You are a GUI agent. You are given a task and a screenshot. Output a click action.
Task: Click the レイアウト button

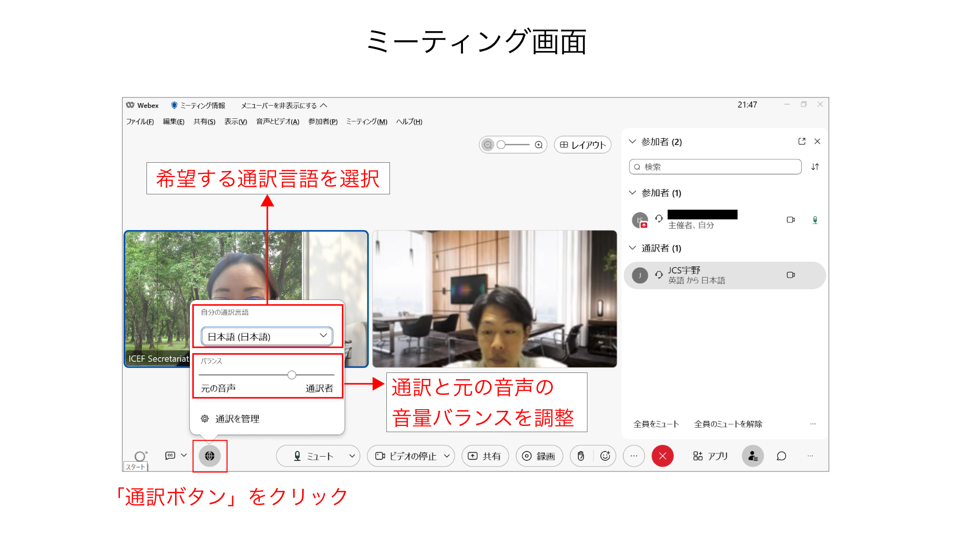582,145
